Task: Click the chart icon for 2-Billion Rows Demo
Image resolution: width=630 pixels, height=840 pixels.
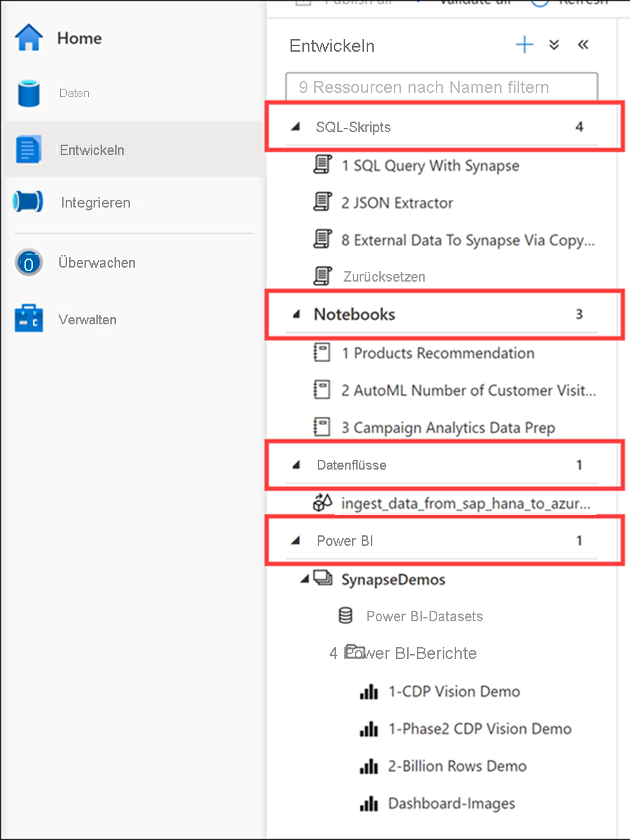Action: (369, 766)
